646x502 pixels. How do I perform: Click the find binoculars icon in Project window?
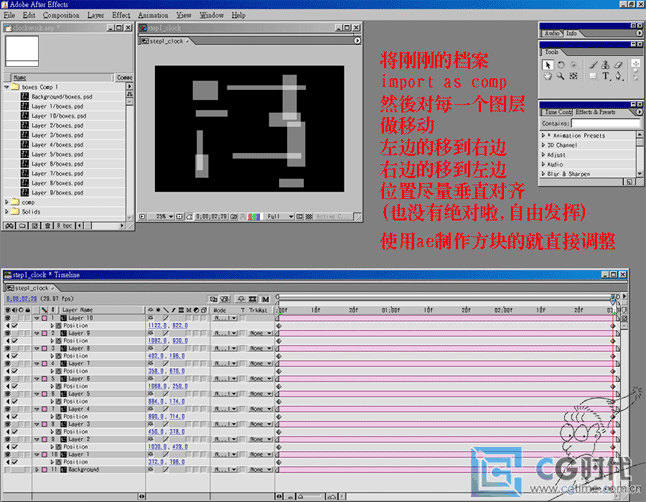pos(10,226)
